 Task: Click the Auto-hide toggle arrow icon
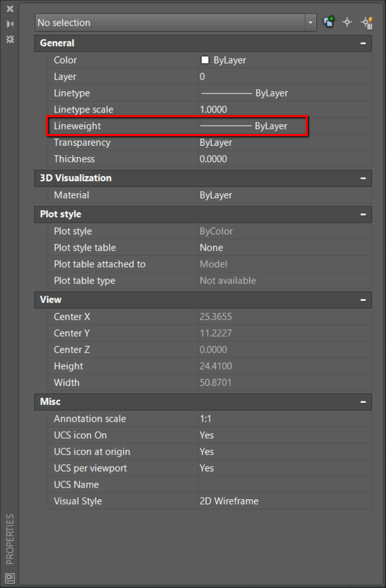coord(10,24)
